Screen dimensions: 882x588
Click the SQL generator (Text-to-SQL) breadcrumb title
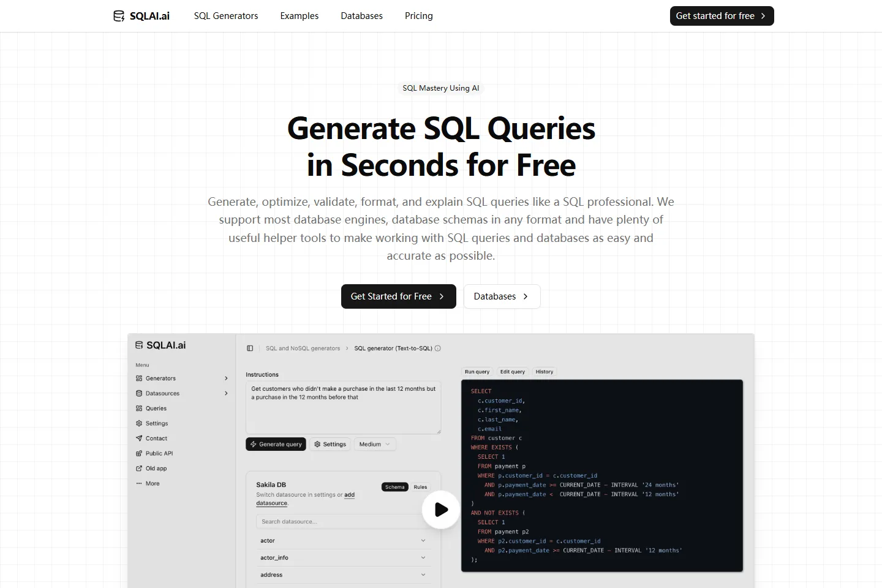point(393,349)
